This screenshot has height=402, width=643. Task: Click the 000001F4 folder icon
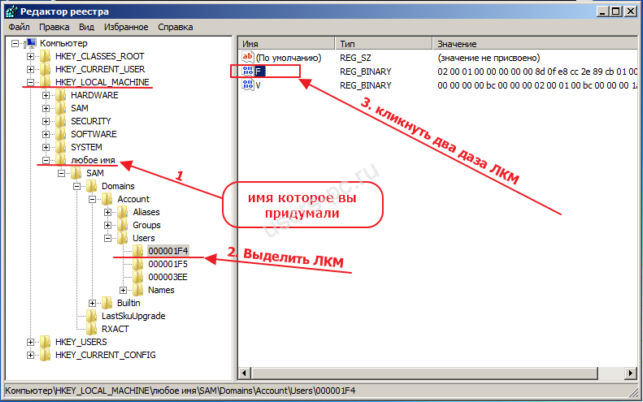pos(138,251)
